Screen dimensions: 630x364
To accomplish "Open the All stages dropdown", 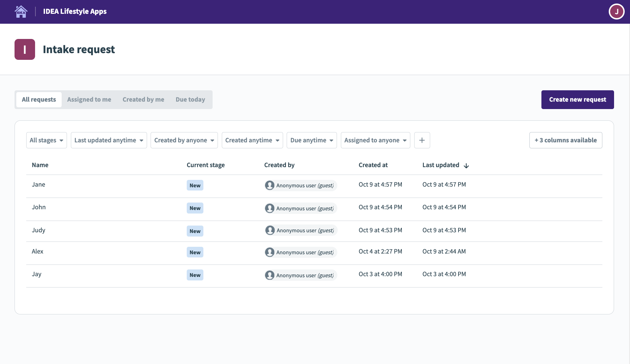I will coord(46,140).
